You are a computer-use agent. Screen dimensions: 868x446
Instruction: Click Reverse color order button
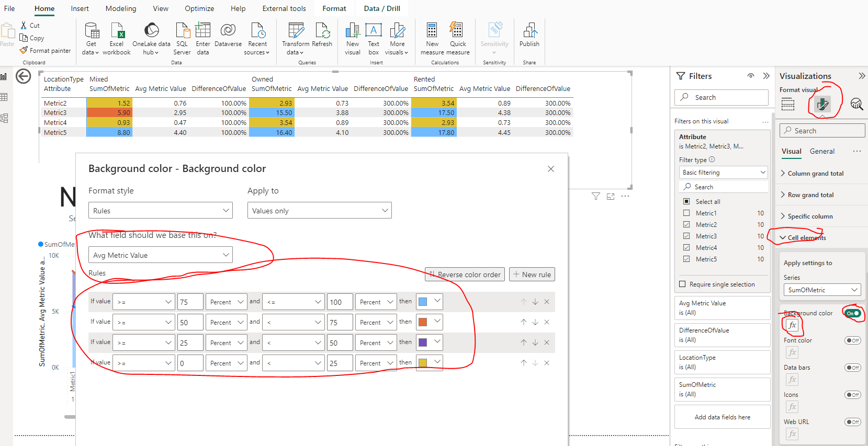point(465,275)
